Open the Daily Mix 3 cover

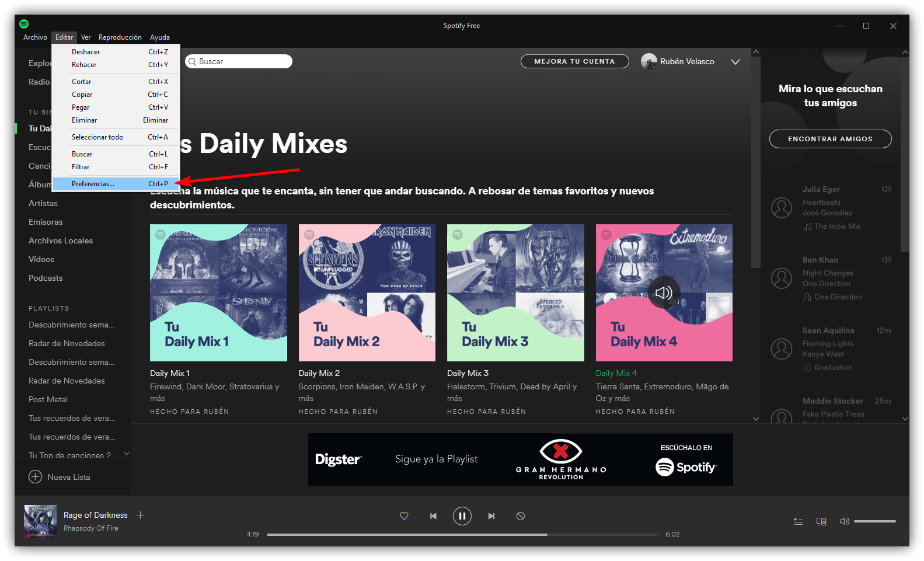[515, 292]
